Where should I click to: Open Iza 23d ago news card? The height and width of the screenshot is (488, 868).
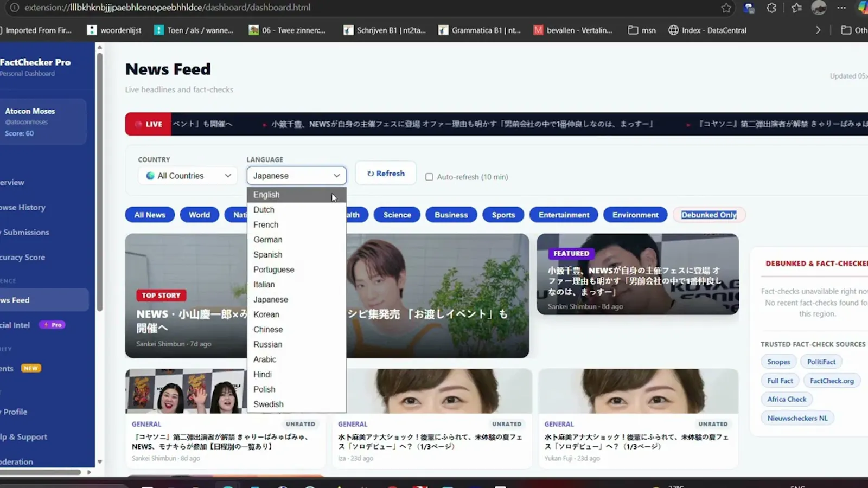(x=431, y=419)
